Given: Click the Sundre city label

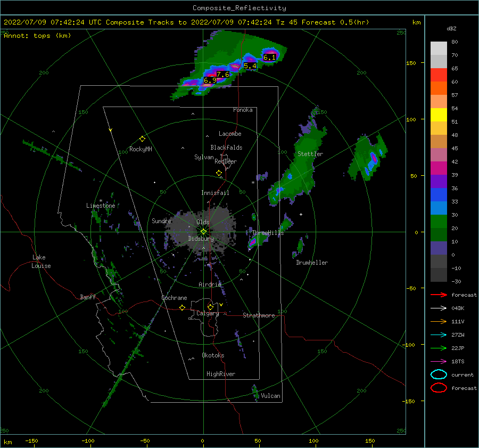Looking at the screenshot, I should click(x=161, y=221).
